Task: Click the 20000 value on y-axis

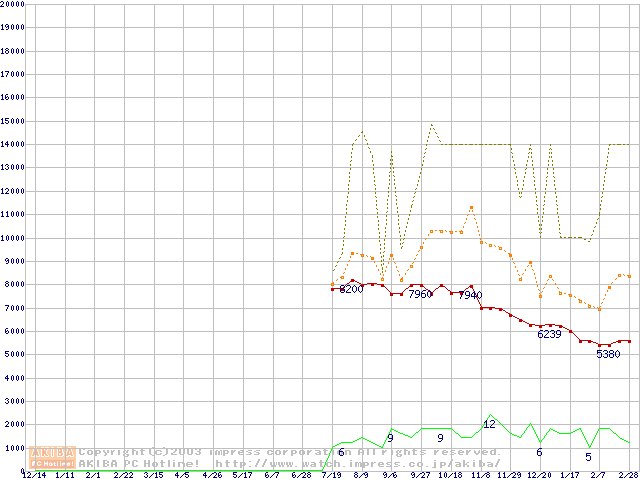Action: (x=13, y=4)
